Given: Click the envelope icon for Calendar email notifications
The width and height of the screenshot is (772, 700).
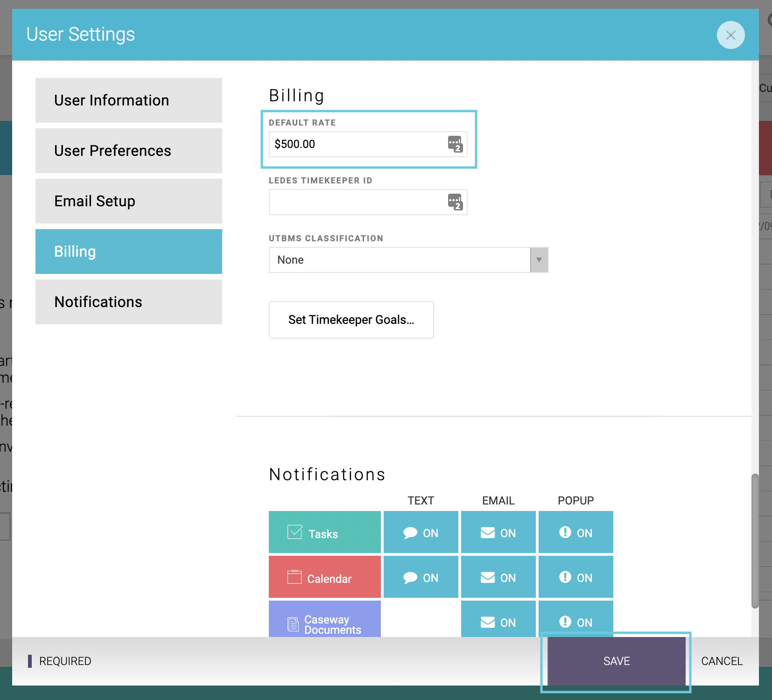Looking at the screenshot, I should (x=487, y=577).
